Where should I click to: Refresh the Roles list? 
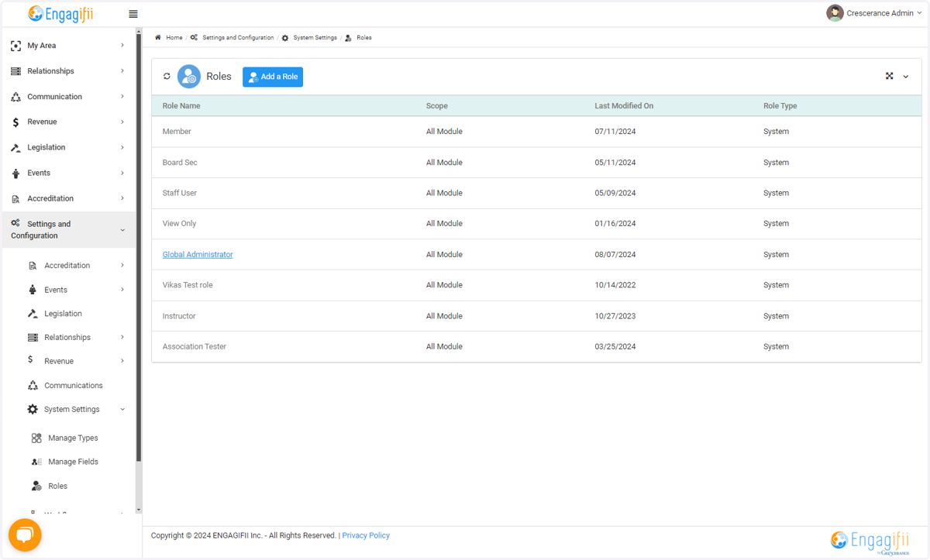click(167, 77)
